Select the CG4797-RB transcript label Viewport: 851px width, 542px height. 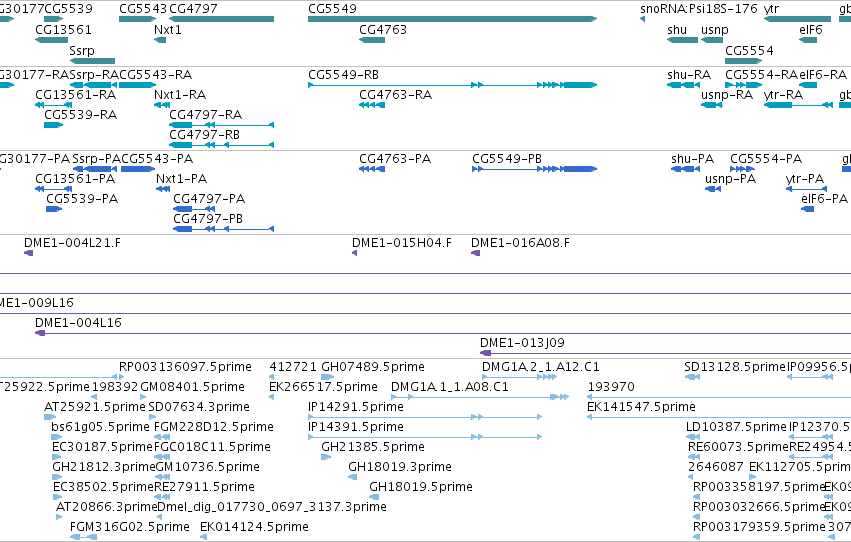click(205, 135)
